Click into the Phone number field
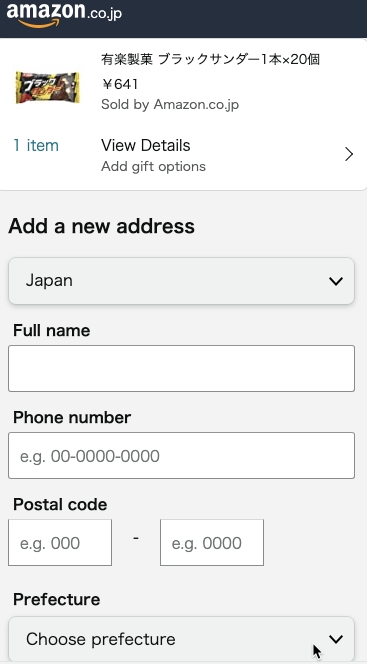367x664 pixels. coord(181,456)
